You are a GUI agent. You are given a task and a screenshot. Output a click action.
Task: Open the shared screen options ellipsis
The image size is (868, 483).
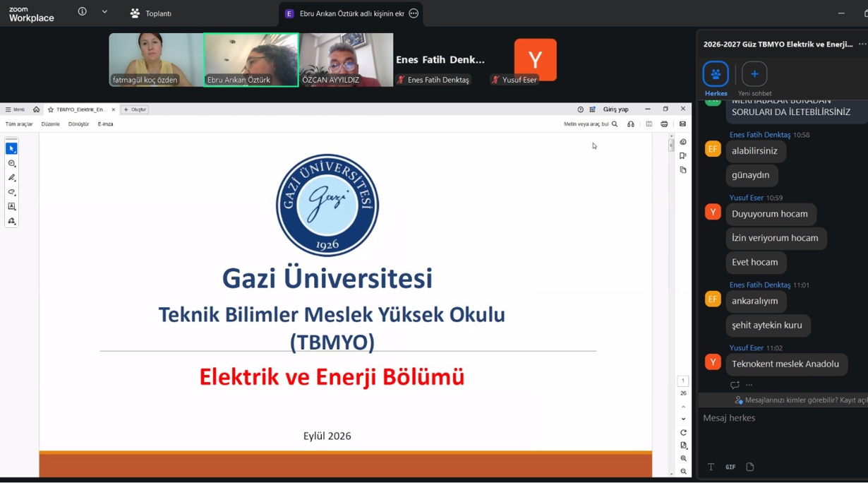(414, 13)
